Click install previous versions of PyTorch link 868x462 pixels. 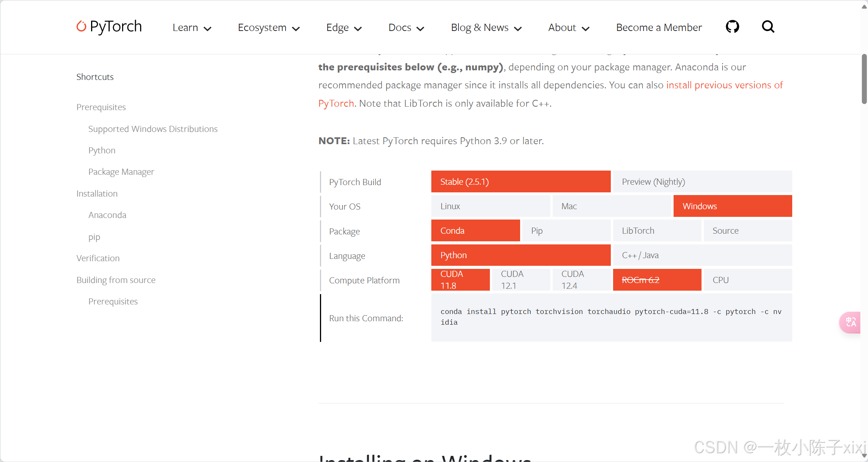[x=724, y=85]
